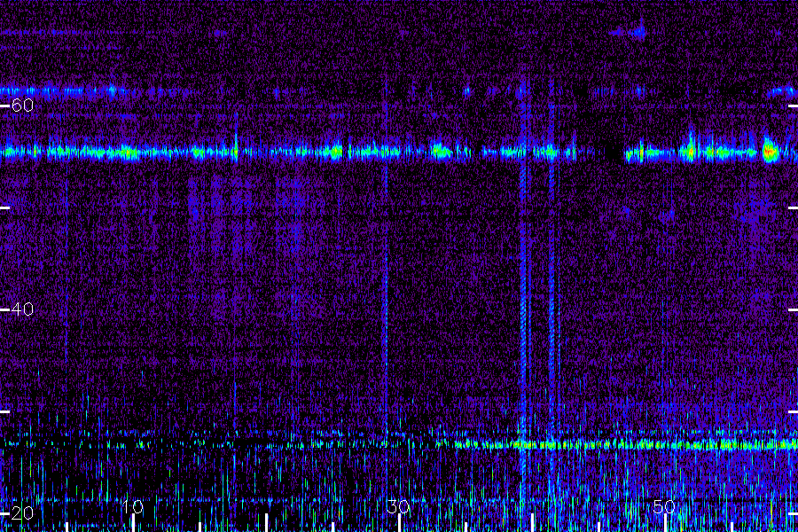
Task: Select the 30 label on horizontal axis
Action: point(398,506)
